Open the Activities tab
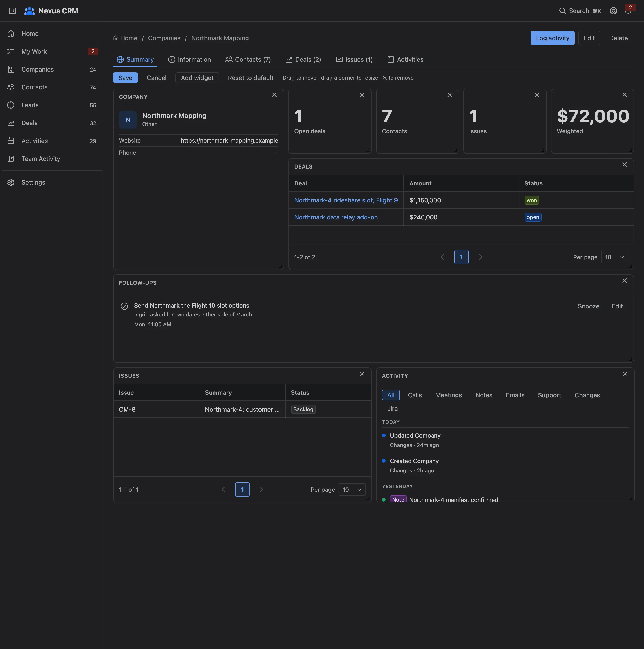 [x=405, y=59]
